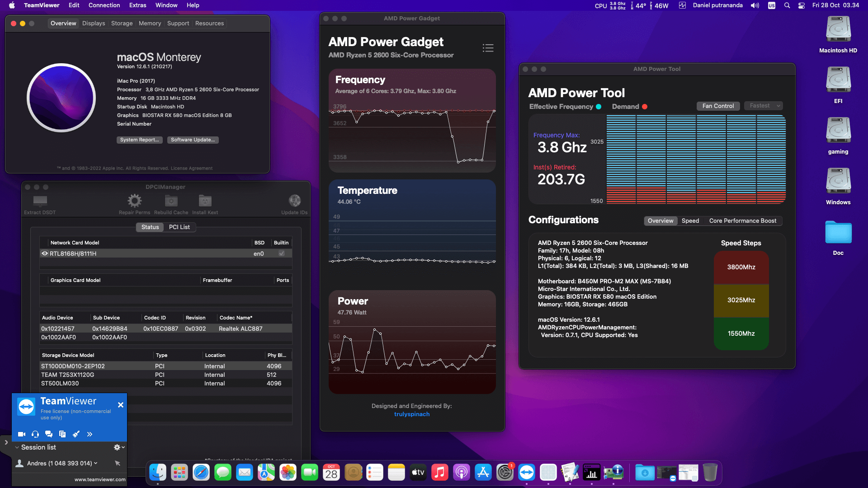Viewport: 868px width, 488px height.
Task: Open the list menu icon in AMD Power Gadget
Action: coord(488,48)
